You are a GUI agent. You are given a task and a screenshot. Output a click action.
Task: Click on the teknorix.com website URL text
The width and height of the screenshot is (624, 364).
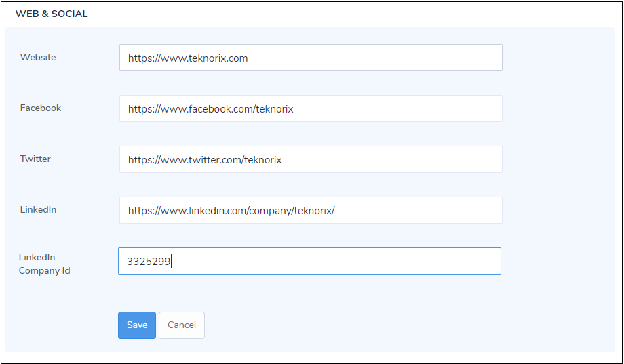pos(188,58)
